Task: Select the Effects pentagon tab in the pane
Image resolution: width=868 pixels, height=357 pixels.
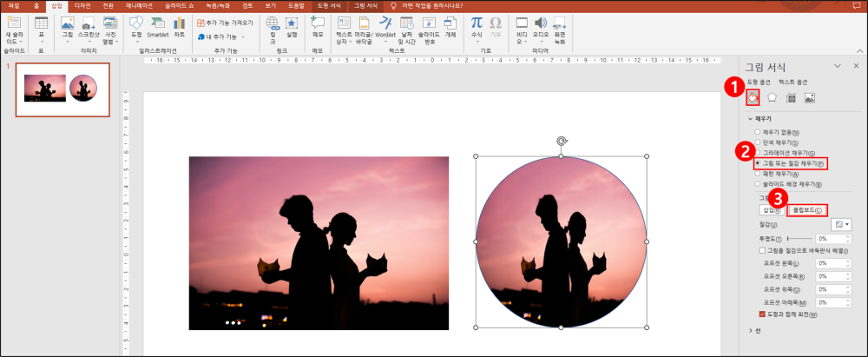Action: (x=772, y=98)
